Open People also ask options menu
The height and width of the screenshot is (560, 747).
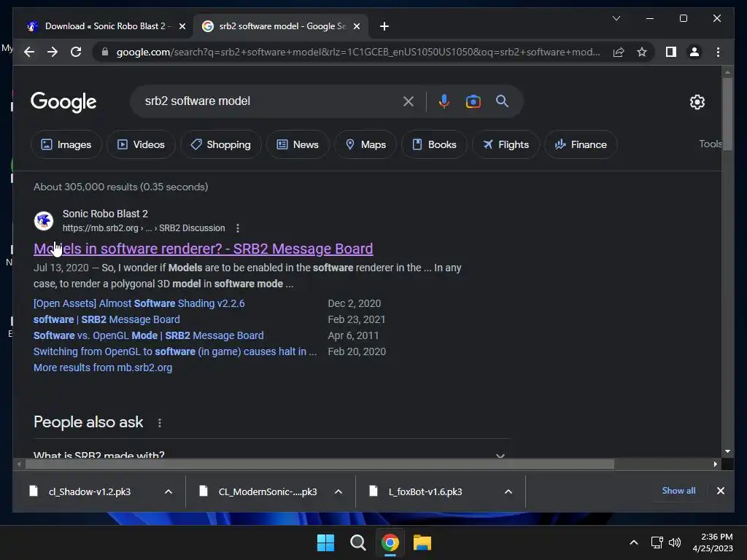[160, 423]
